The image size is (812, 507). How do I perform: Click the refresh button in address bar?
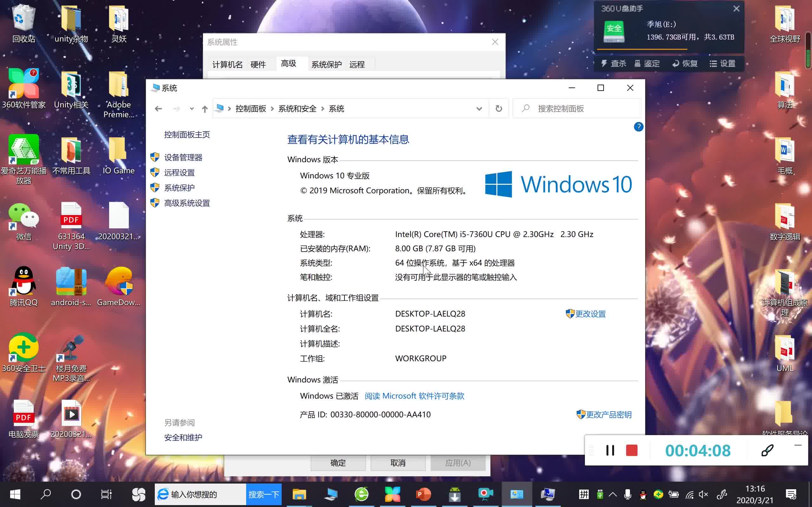pyautogui.click(x=499, y=108)
